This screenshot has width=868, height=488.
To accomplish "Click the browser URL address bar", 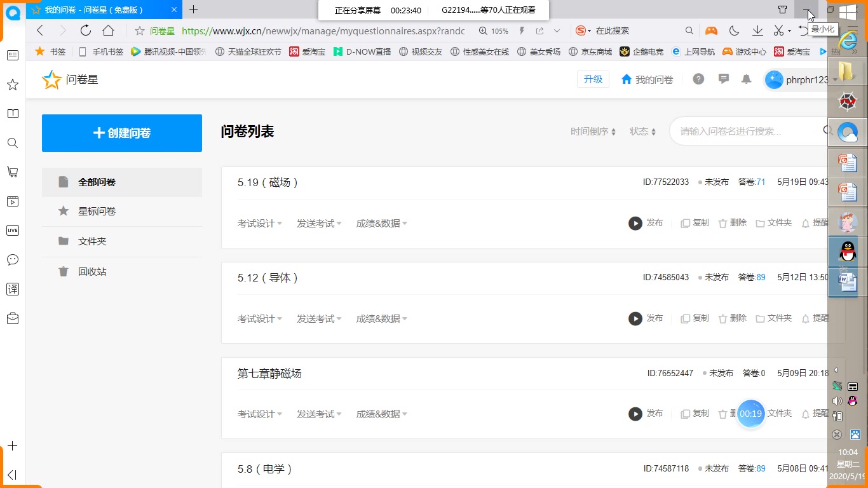I will (x=323, y=30).
